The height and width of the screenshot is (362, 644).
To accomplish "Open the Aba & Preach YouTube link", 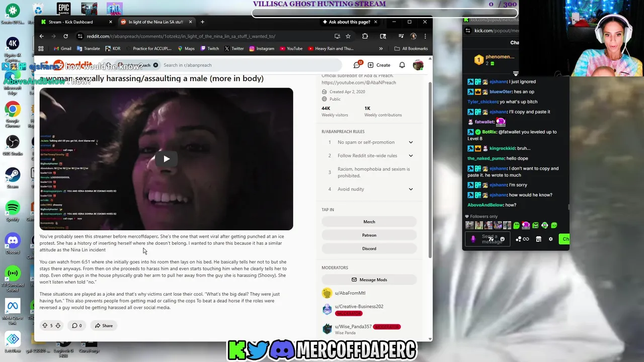I will click(x=359, y=82).
